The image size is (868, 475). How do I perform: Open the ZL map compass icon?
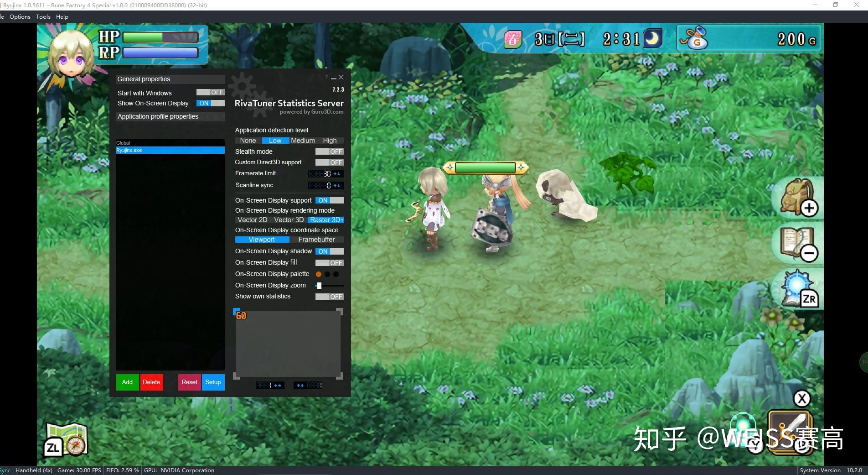coord(66,439)
